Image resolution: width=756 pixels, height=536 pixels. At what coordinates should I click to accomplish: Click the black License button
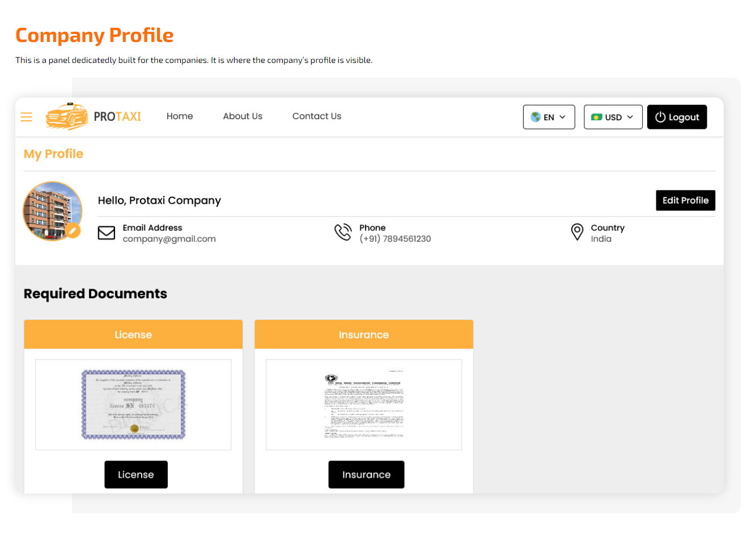pos(136,475)
